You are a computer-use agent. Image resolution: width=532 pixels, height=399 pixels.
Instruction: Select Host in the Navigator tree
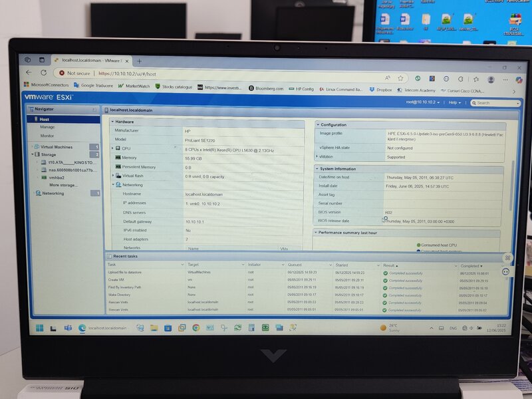pyautogui.click(x=63, y=119)
